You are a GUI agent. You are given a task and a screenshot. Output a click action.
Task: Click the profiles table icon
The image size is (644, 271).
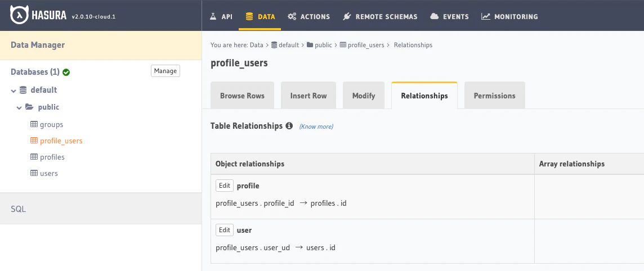(x=34, y=157)
